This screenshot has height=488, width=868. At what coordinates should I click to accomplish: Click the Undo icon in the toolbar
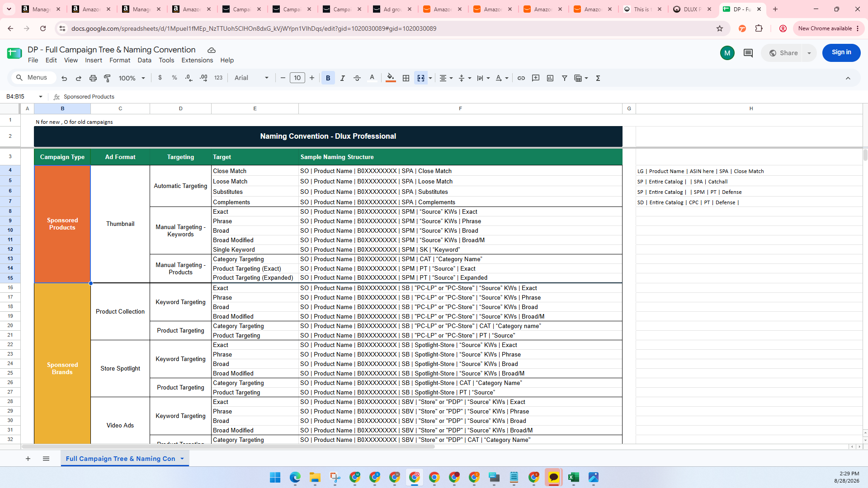click(64, 78)
